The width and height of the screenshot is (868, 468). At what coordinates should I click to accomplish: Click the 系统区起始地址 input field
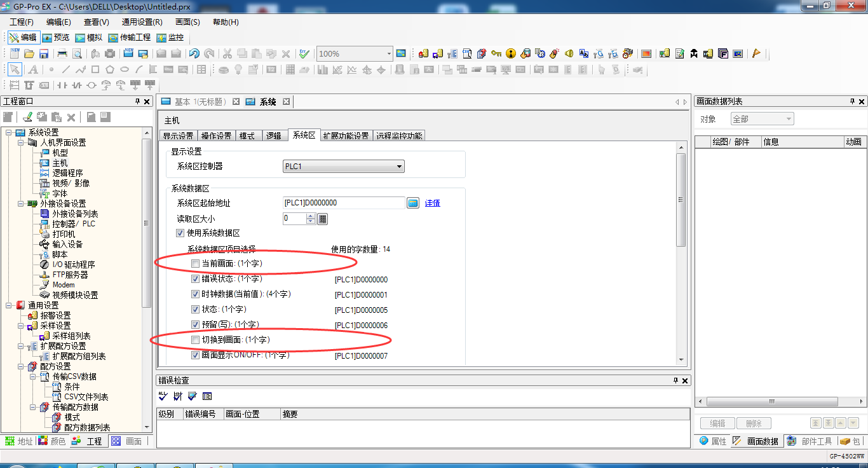tap(343, 203)
